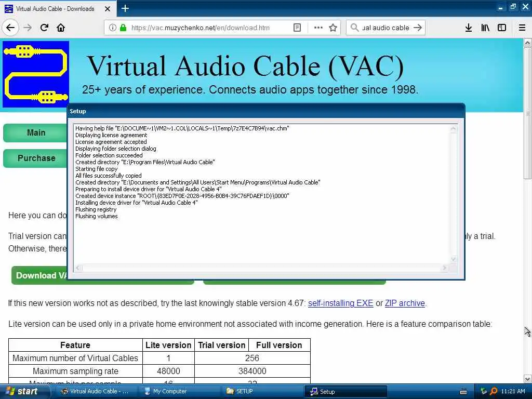The image size is (532, 399).
Task: Click the orange magnifier tray icon
Action: 494,391
